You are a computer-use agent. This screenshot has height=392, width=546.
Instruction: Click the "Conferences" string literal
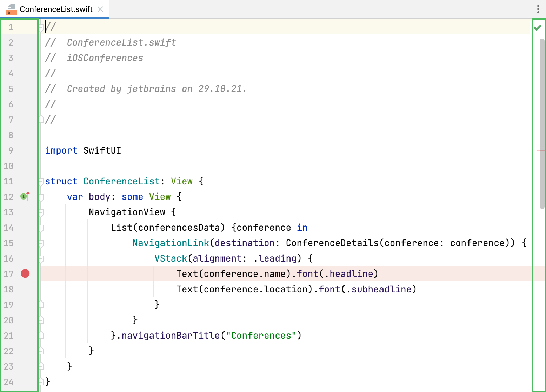(x=261, y=336)
